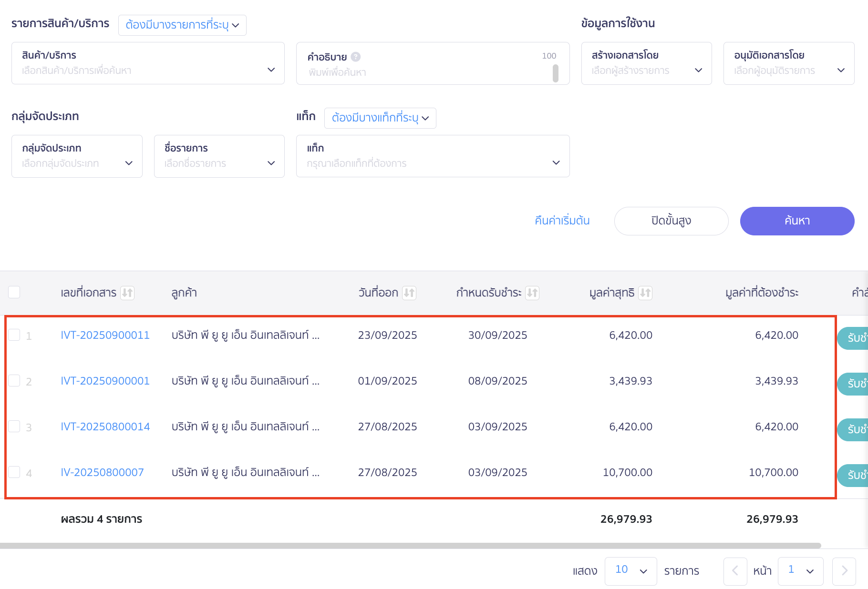
Task: Open the กลุ่มจัดประเภท category group dropdown
Action: 77,156
